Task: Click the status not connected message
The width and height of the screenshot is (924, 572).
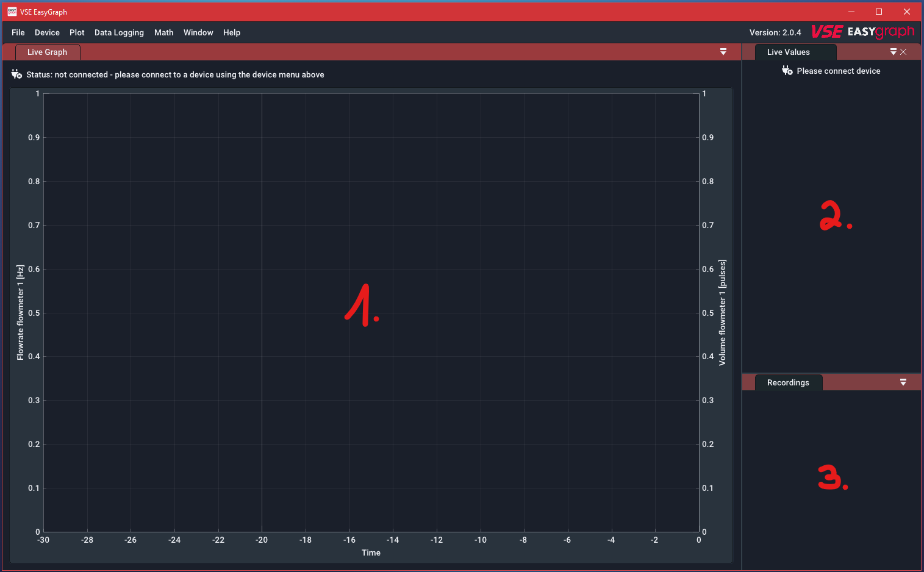Action: (x=175, y=74)
